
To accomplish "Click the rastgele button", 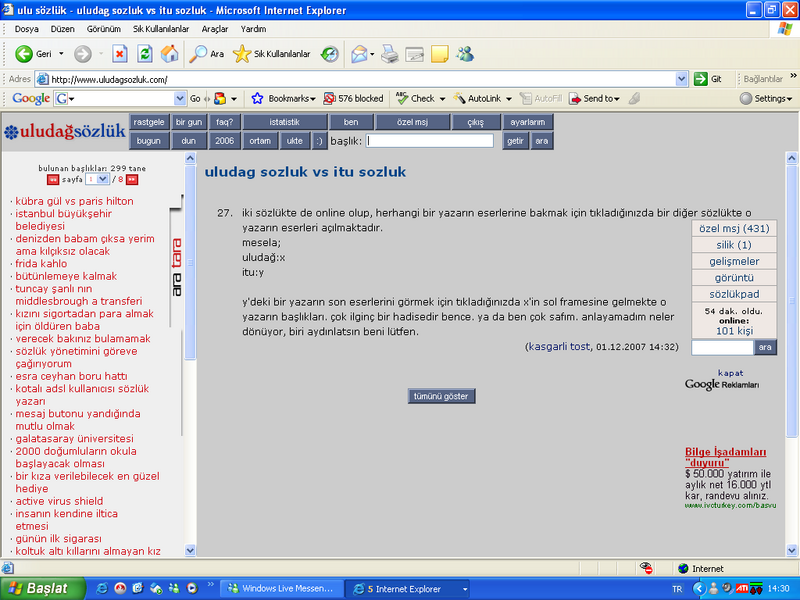I will (148, 122).
